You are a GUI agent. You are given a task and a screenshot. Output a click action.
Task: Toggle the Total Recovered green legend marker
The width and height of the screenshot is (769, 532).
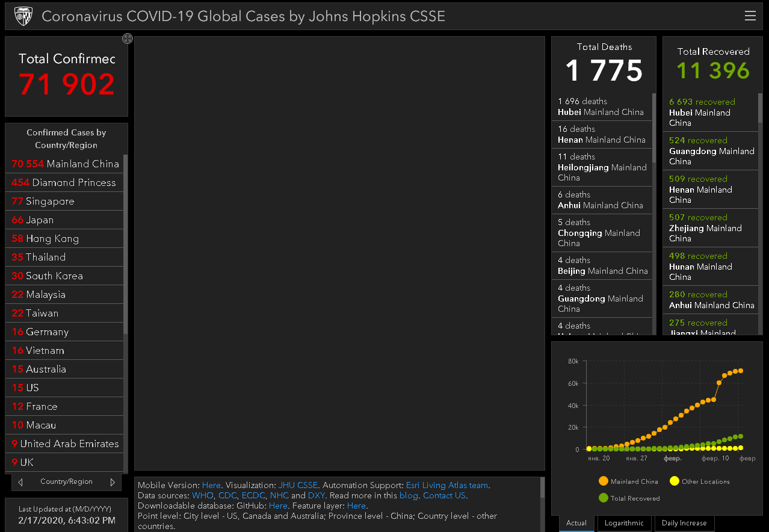tap(603, 498)
